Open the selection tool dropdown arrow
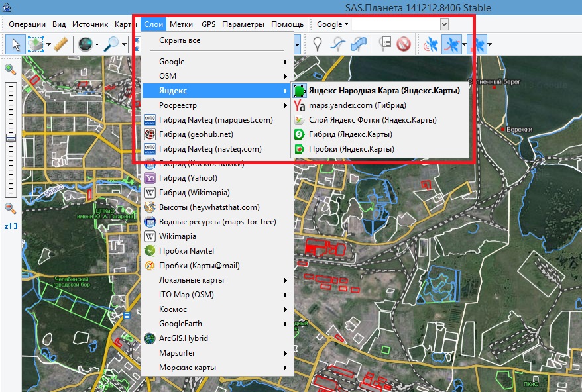This screenshot has width=582, height=392. (x=48, y=44)
